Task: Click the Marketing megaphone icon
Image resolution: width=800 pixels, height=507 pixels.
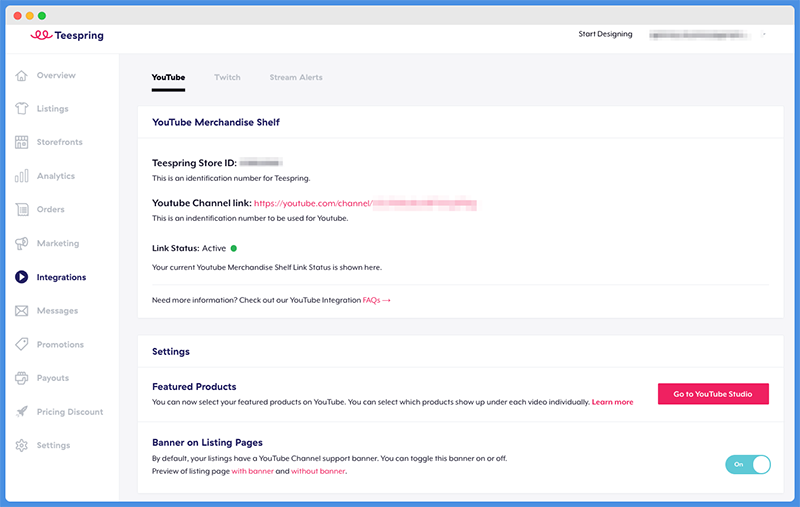Action: [21, 243]
